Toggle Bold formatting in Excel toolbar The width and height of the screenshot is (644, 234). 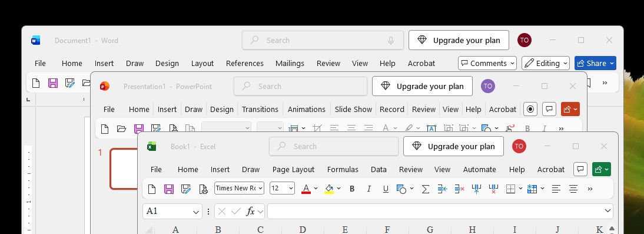pos(352,189)
